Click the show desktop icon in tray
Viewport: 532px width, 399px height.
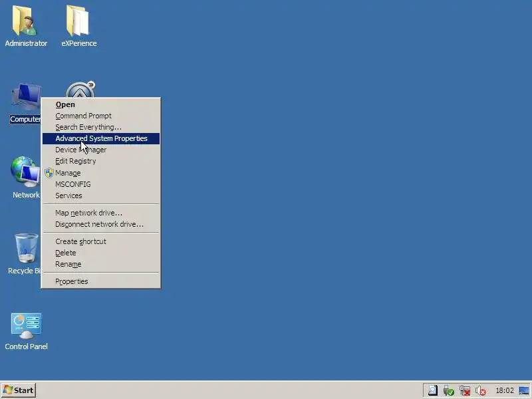pyautogui.click(x=524, y=390)
